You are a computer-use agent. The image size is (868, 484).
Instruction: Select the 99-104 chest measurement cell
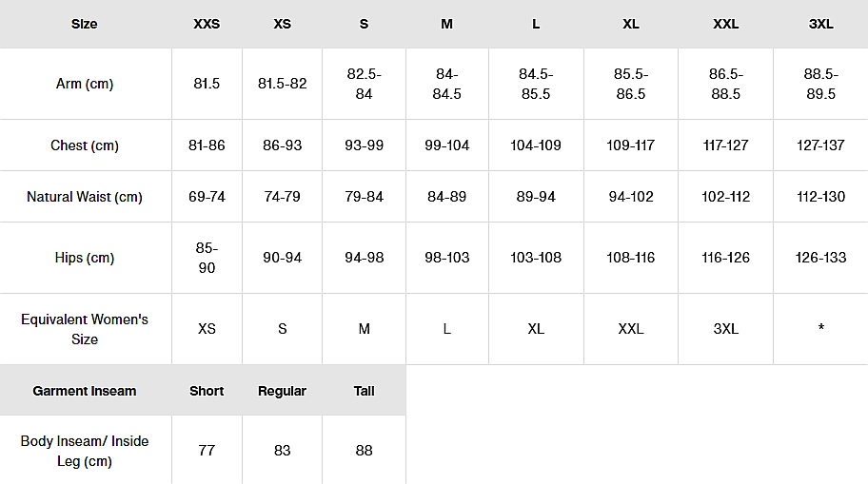tap(446, 145)
